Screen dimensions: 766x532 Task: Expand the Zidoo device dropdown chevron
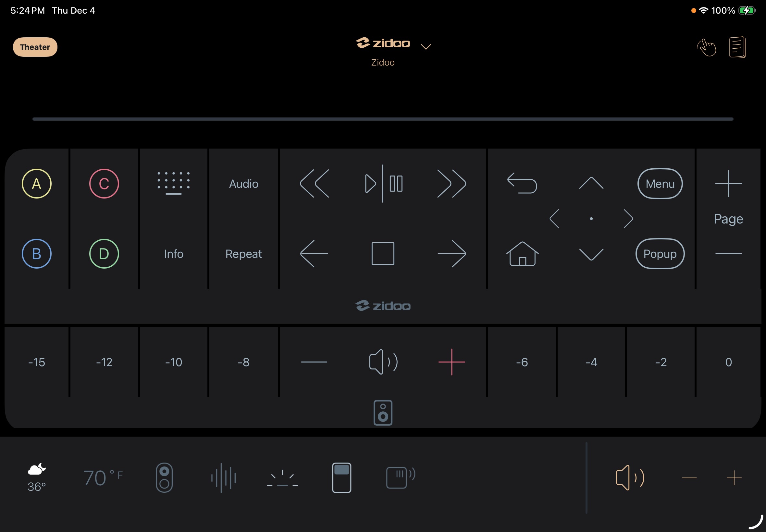426,47
